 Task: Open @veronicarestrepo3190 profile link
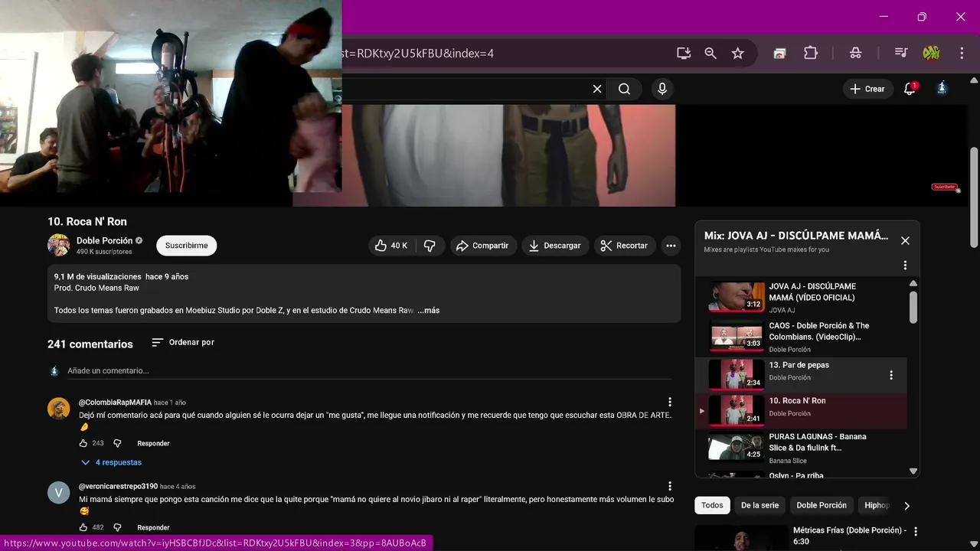[118, 486]
